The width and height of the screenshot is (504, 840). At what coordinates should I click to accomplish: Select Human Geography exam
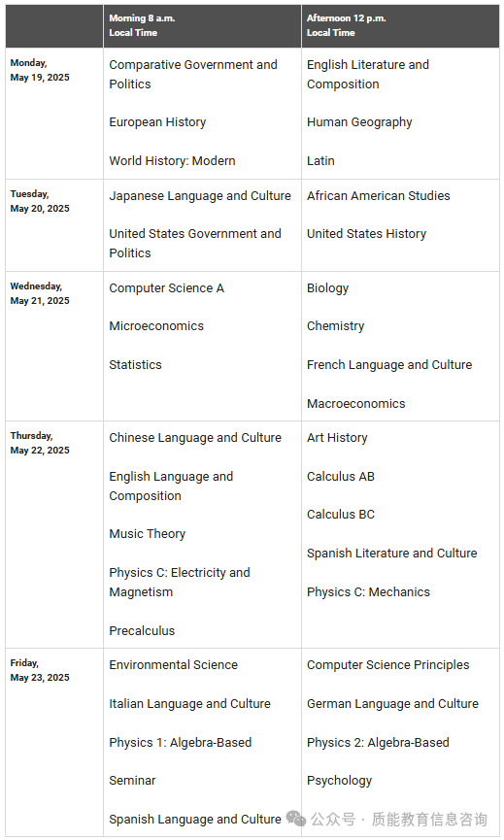coord(359,122)
